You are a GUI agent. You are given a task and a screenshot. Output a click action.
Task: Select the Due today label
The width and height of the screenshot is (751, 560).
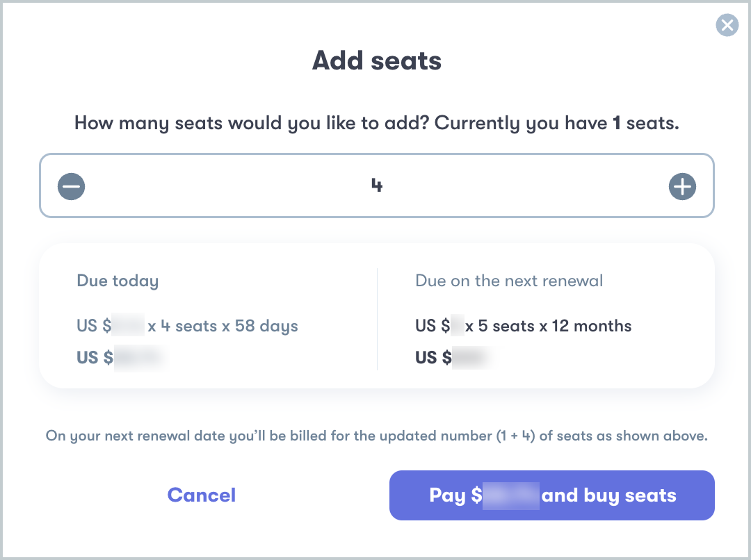coord(118,281)
